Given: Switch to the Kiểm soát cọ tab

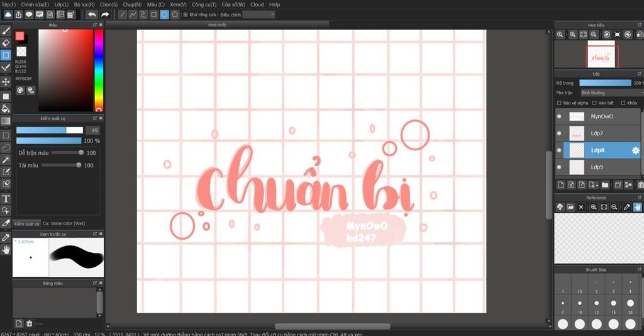Looking at the screenshot, I should coord(26,224).
